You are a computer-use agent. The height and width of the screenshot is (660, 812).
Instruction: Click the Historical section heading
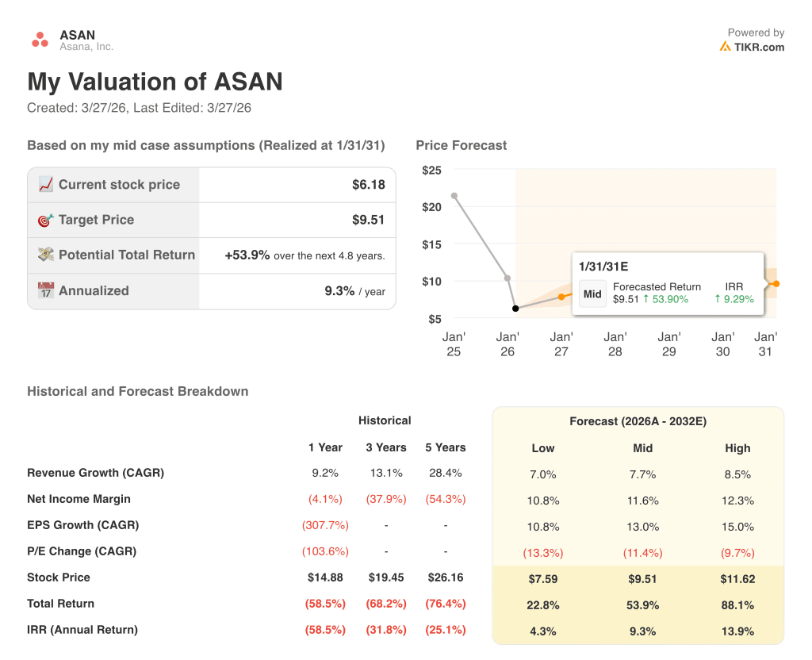[385, 420]
